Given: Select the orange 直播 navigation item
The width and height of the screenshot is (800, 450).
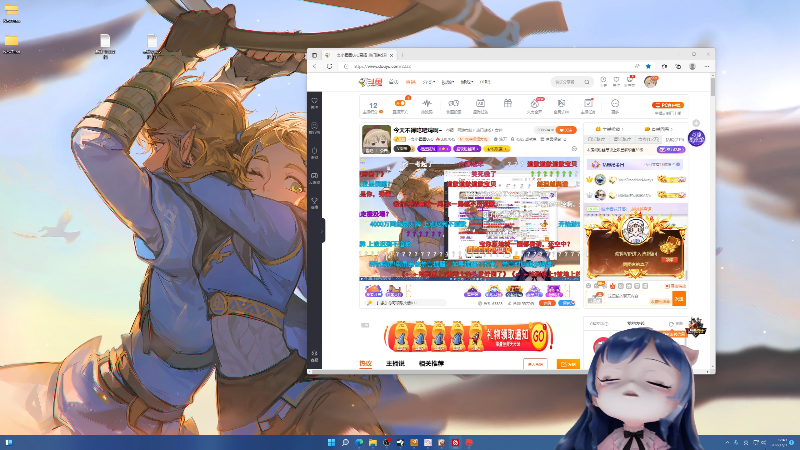Looking at the screenshot, I should coord(411,82).
